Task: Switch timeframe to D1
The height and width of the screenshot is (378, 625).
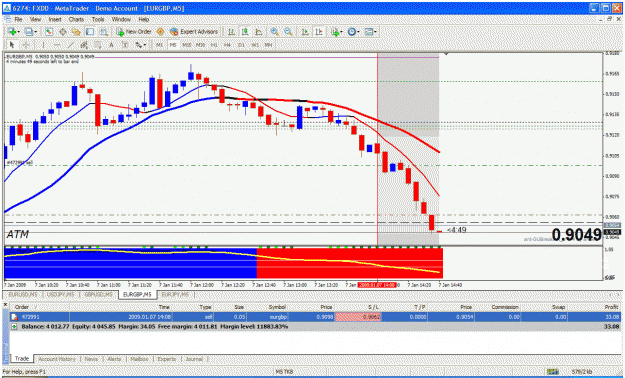Action: [241, 45]
